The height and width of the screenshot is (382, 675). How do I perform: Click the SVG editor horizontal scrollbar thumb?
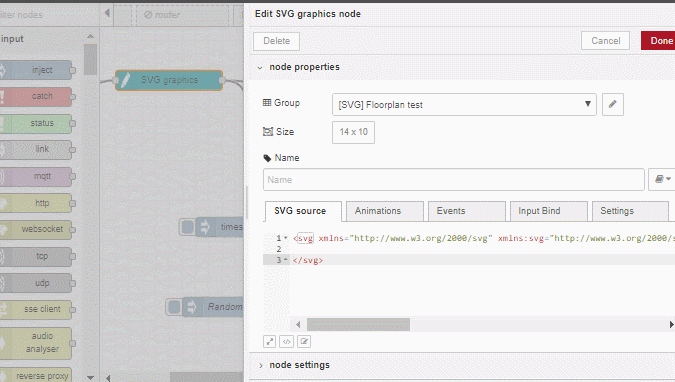point(358,324)
